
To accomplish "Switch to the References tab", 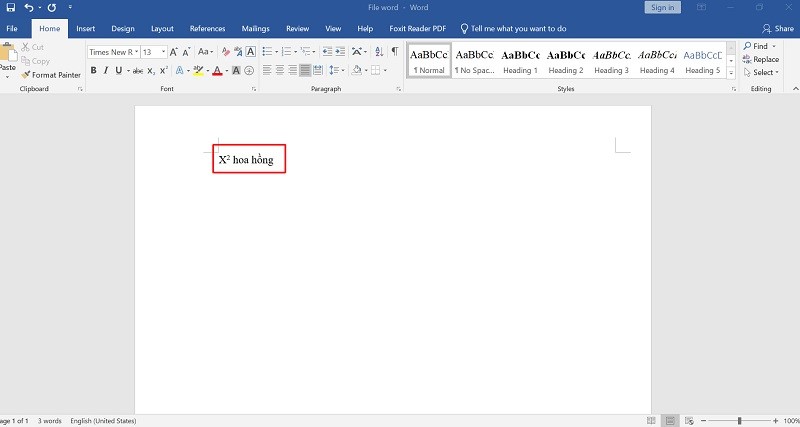I will 208,29.
